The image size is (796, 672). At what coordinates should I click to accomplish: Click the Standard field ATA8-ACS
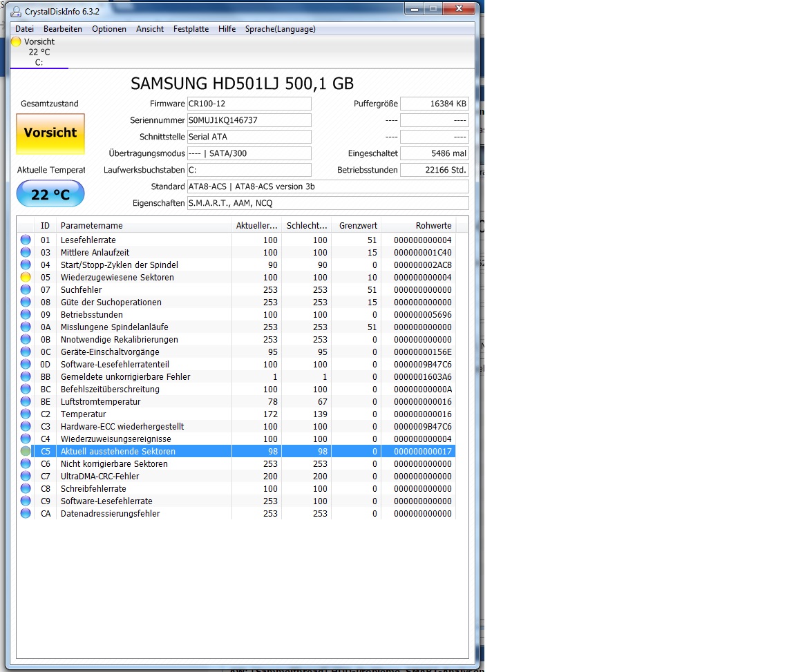[x=328, y=186]
